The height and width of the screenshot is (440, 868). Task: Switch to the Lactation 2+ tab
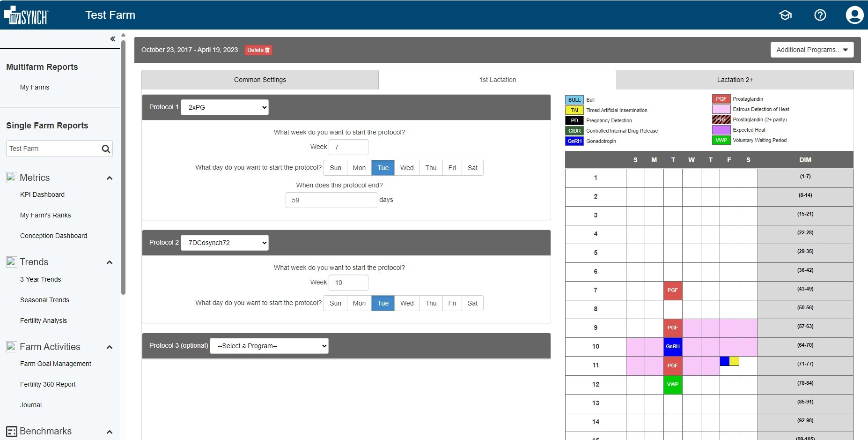(735, 80)
